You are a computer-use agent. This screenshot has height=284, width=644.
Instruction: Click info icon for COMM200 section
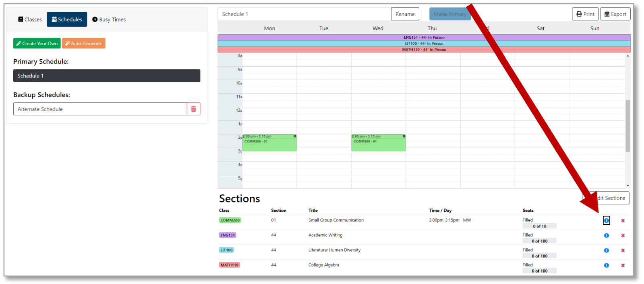click(606, 221)
